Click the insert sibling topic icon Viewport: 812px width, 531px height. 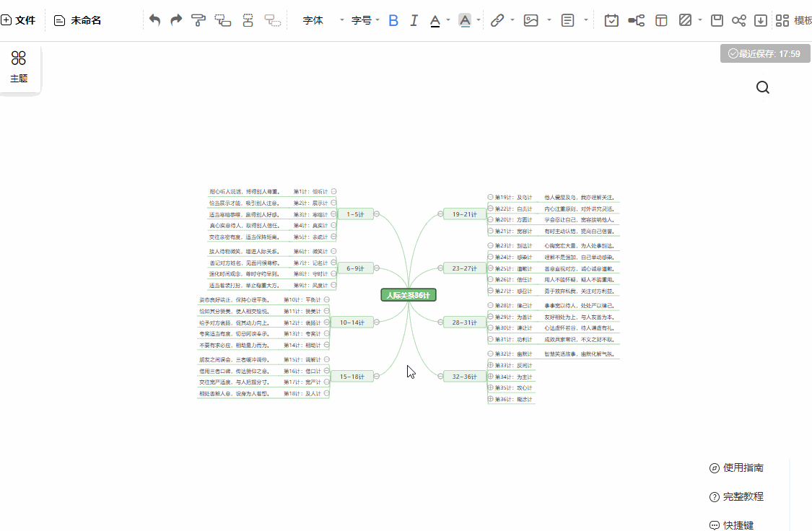248,20
